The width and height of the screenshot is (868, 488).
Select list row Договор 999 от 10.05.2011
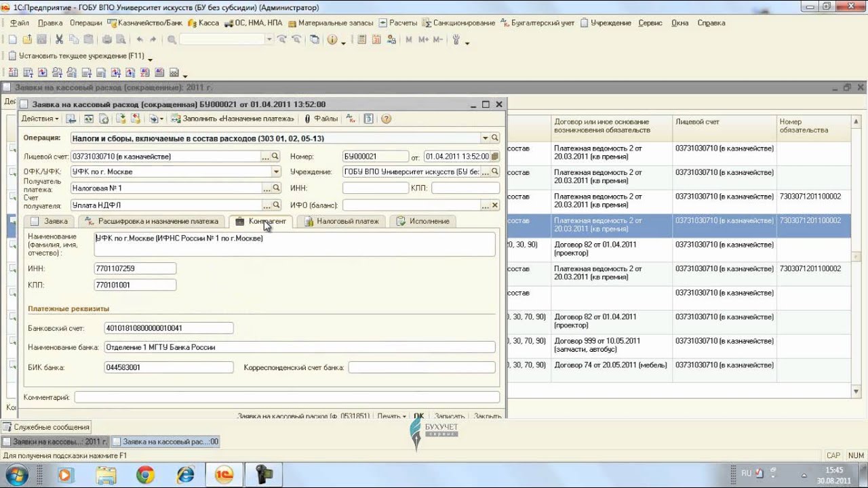pyautogui.click(x=610, y=346)
